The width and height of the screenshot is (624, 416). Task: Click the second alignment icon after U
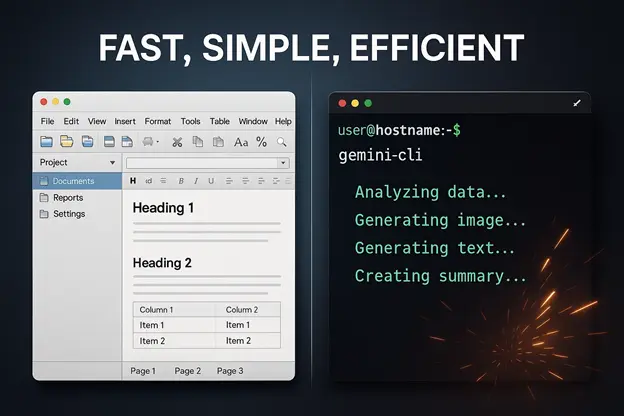tap(246, 181)
